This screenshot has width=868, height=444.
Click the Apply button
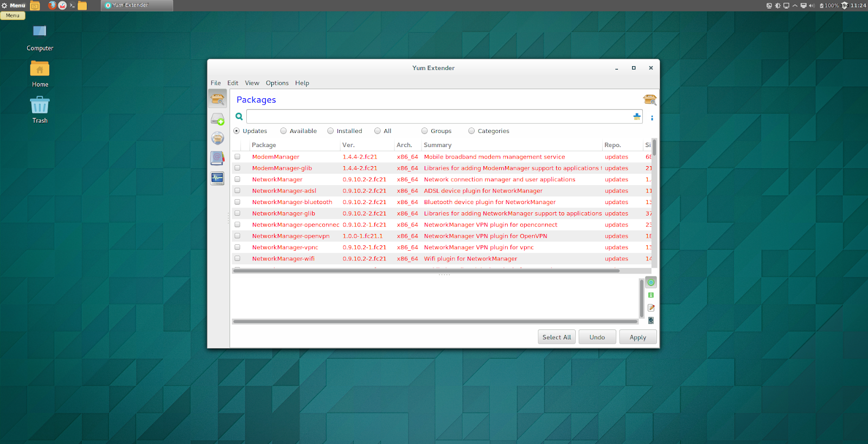point(638,337)
